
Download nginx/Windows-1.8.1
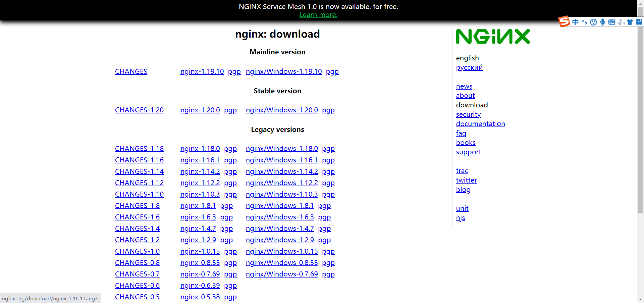(280, 206)
